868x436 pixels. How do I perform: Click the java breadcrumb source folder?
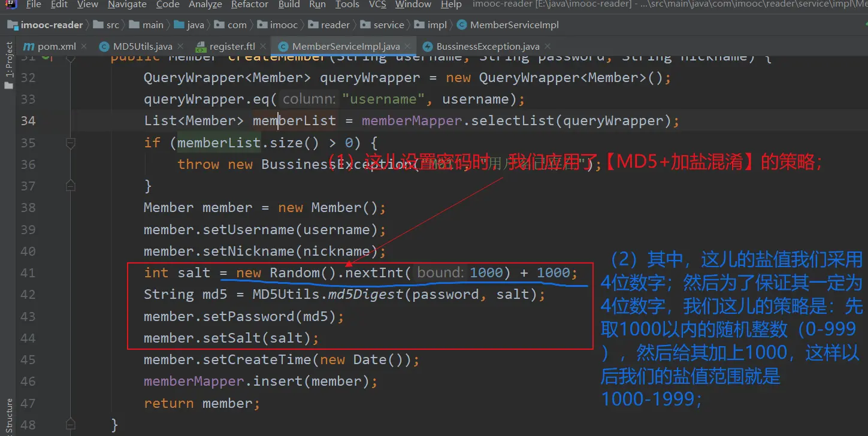[x=195, y=25]
